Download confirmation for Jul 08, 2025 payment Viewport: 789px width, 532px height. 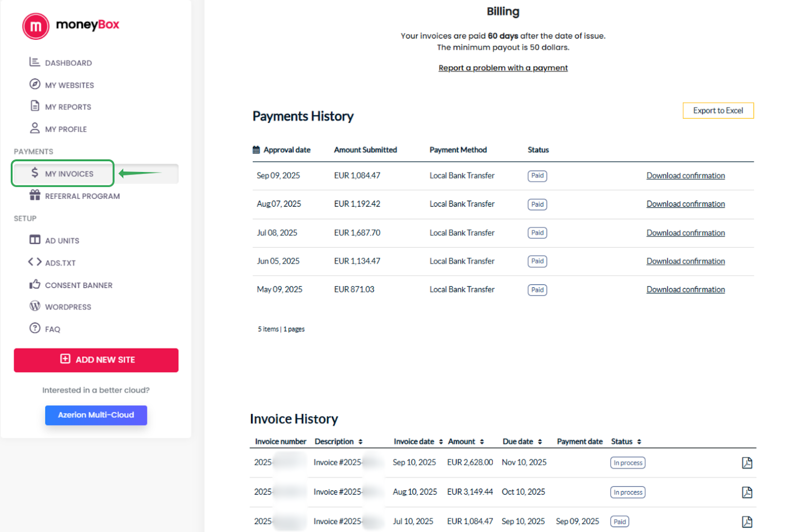(685, 233)
